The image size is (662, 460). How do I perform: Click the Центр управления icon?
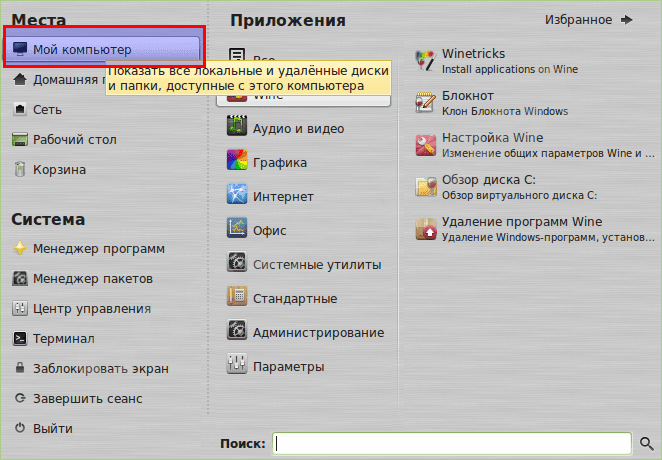[20, 308]
